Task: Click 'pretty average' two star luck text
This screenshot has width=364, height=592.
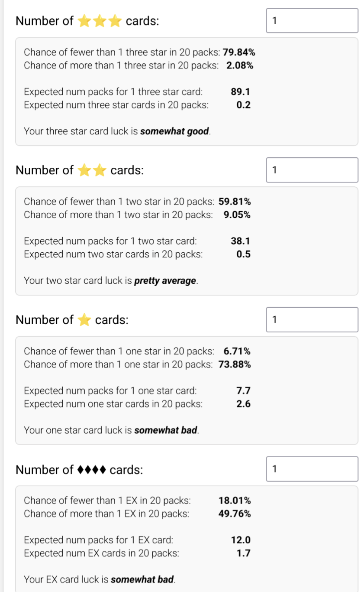Action: click(165, 281)
